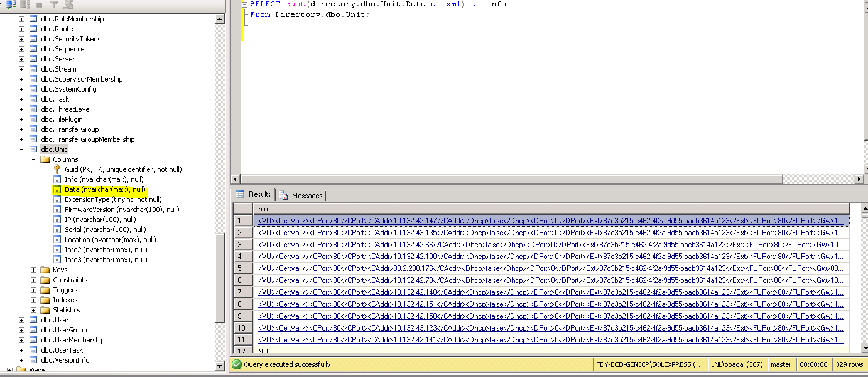
Task: Click the highlighted Data column icon
Action: click(x=58, y=189)
